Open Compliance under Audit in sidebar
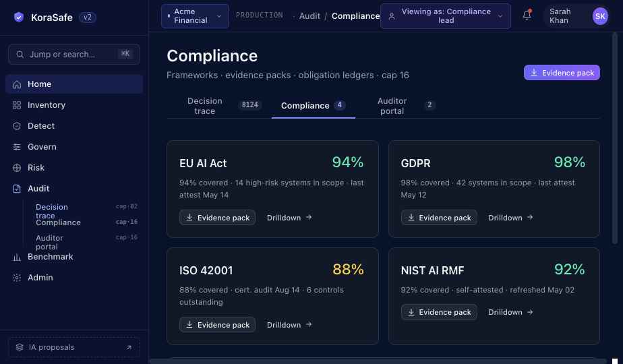 [x=86, y=222]
